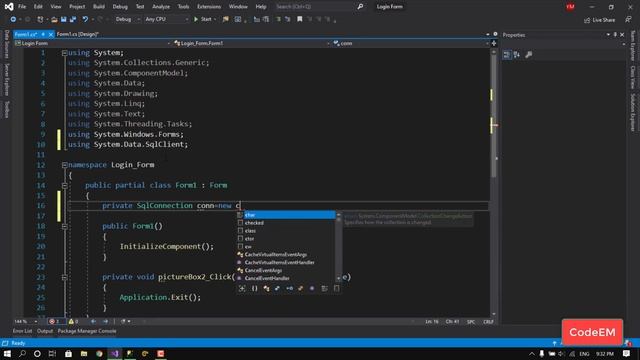Click the Undo arrow icon
The width and height of the screenshot is (640, 360).
[85, 19]
